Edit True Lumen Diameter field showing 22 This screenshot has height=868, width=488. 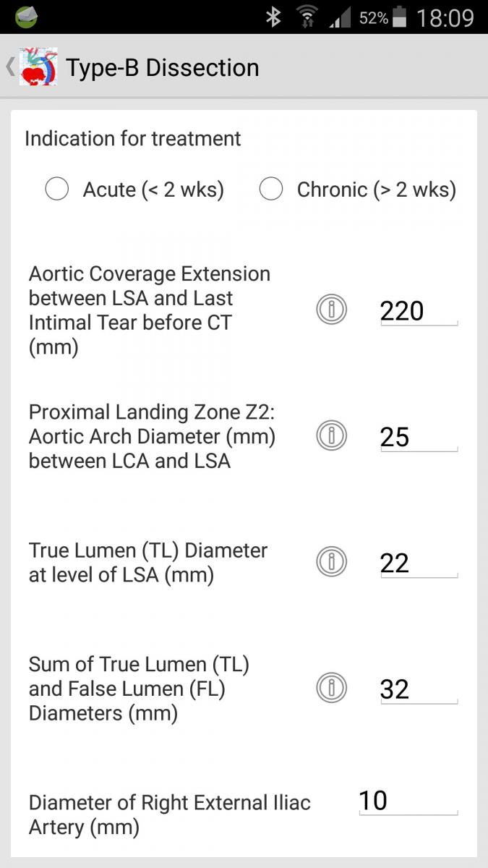point(419,563)
